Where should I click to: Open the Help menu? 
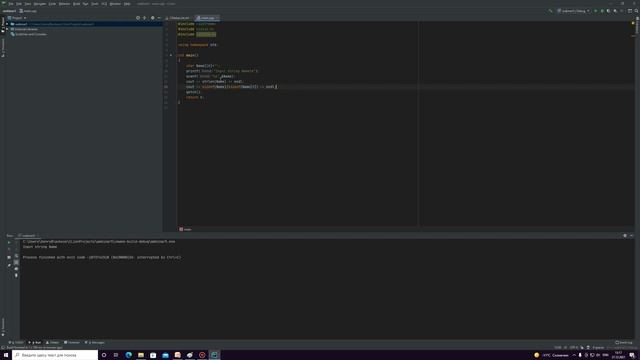coord(127,4)
